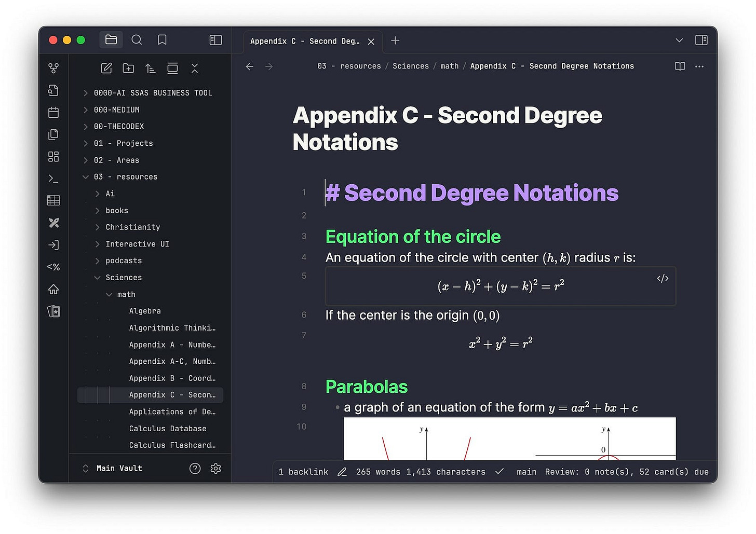
Task: Click the note title Appendix C heading
Action: click(447, 129)
